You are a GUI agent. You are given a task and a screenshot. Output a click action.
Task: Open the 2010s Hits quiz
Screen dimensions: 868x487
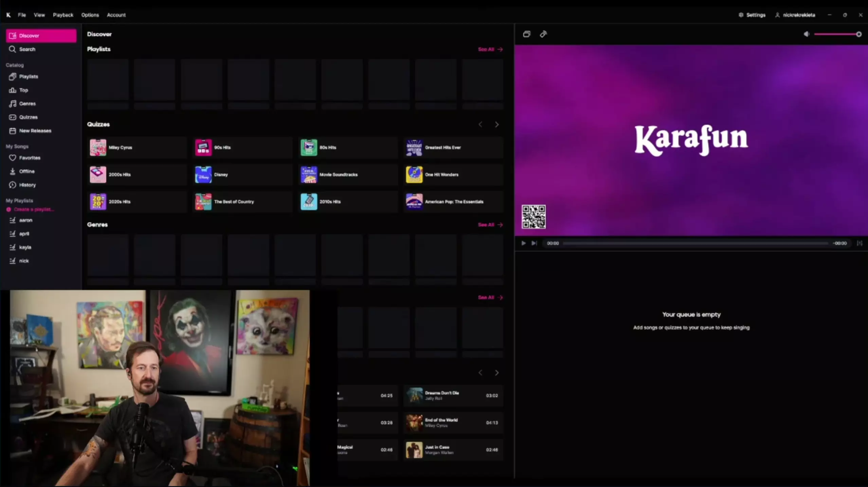348,202
